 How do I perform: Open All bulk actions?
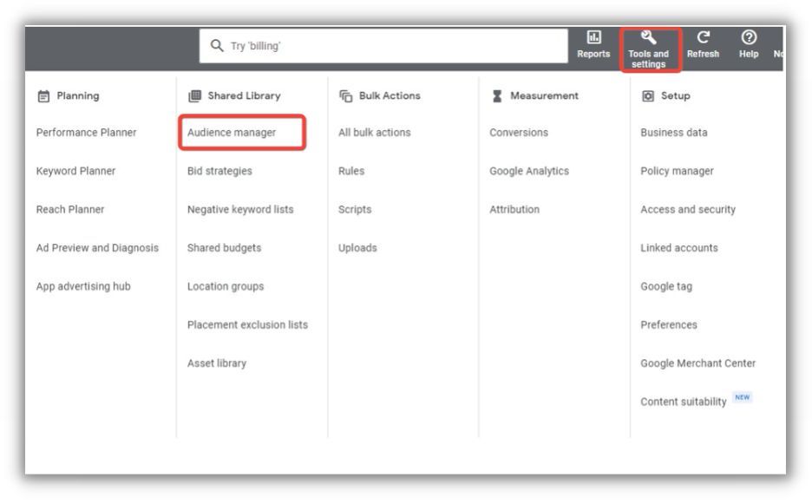click(375, 133)
